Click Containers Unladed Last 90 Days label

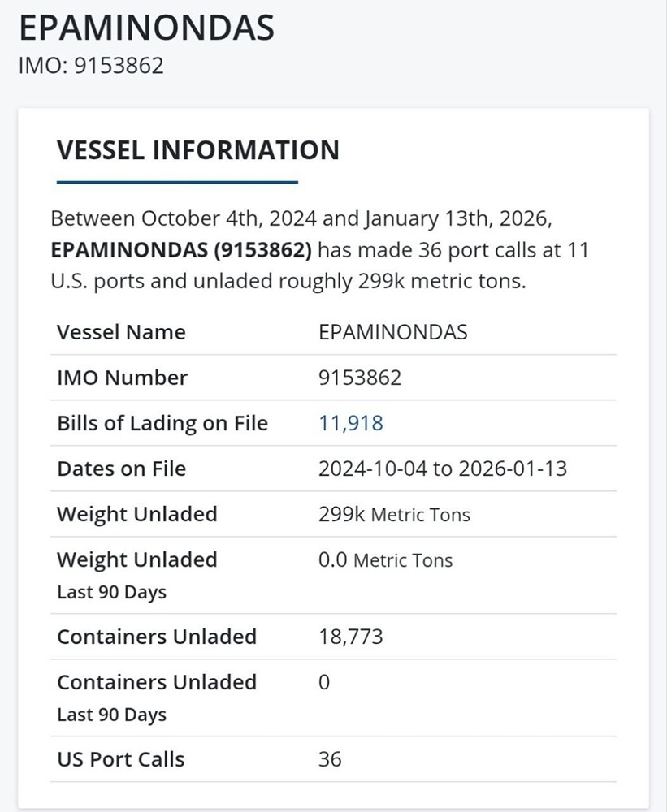pyautogui.click(x=157, y=697)
